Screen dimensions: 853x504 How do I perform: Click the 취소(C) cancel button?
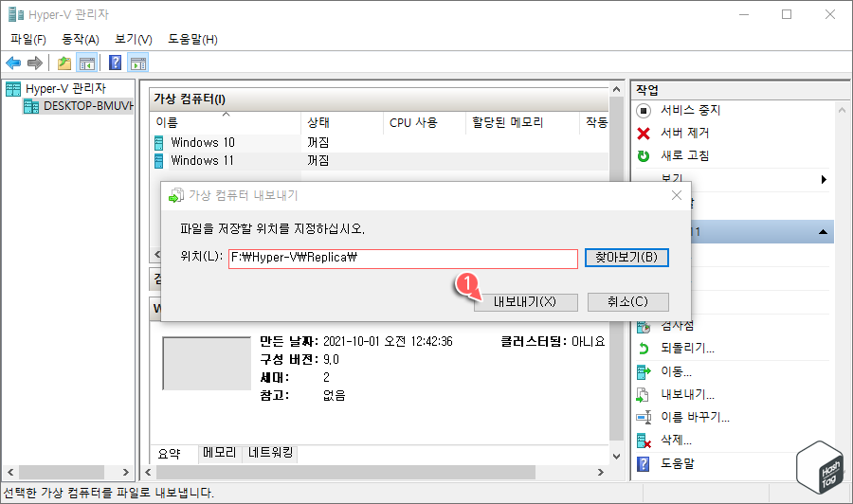pyautogui.click(x=627, y=302)
